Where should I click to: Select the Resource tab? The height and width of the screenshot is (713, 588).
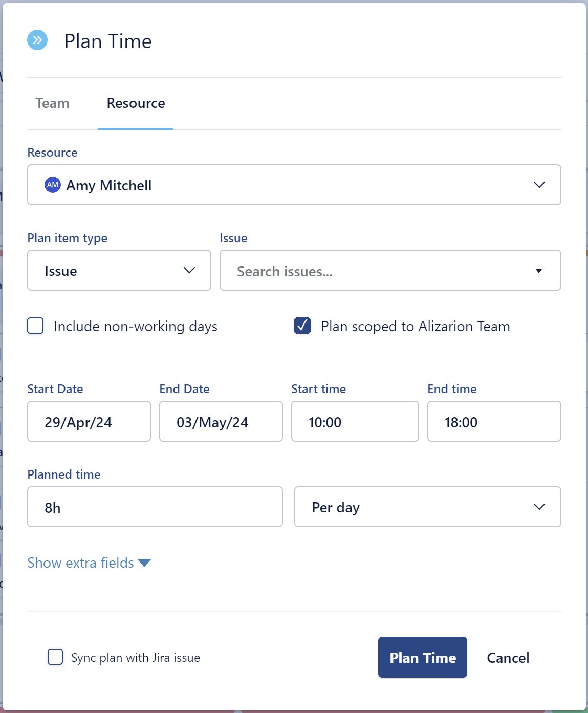tap(135, 103)
